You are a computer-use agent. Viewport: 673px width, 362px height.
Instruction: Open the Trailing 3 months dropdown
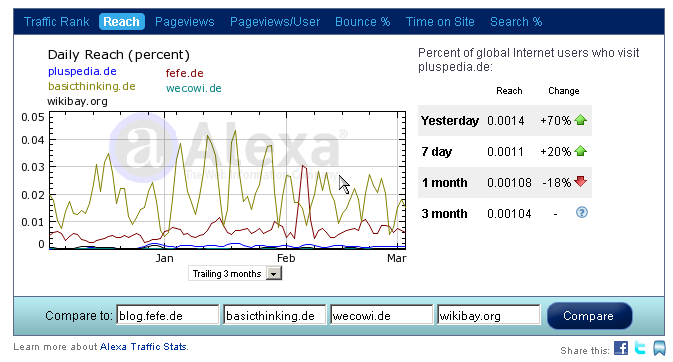235,274
